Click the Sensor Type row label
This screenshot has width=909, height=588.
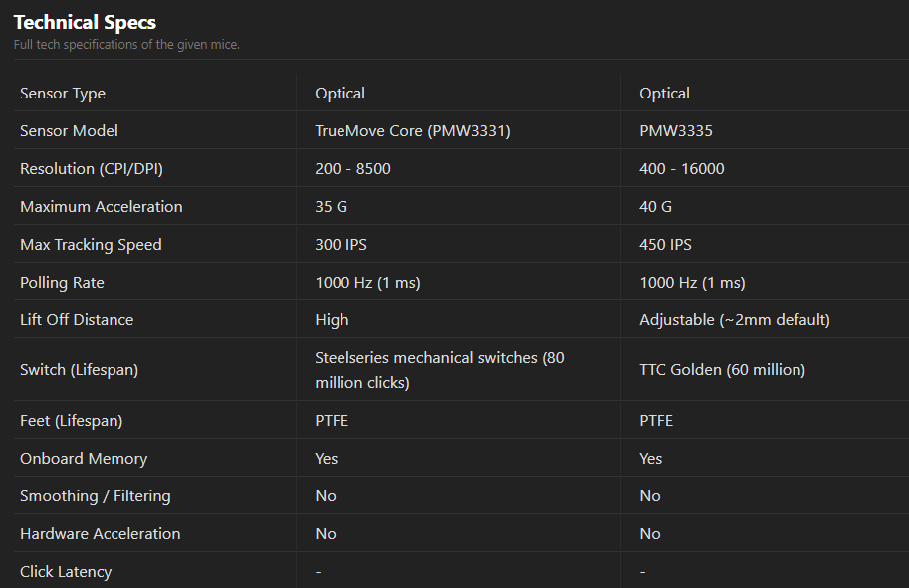[63, 94]
